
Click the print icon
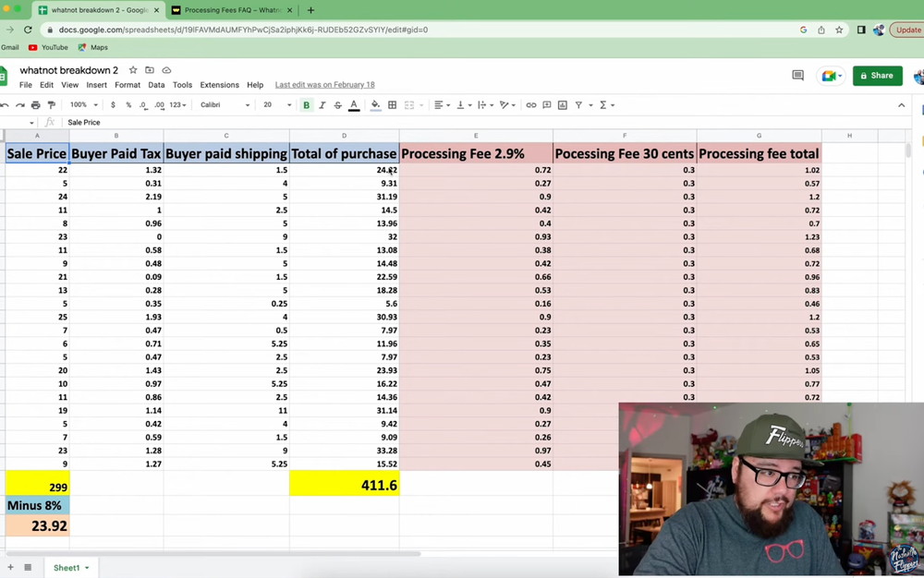[35, 105]
